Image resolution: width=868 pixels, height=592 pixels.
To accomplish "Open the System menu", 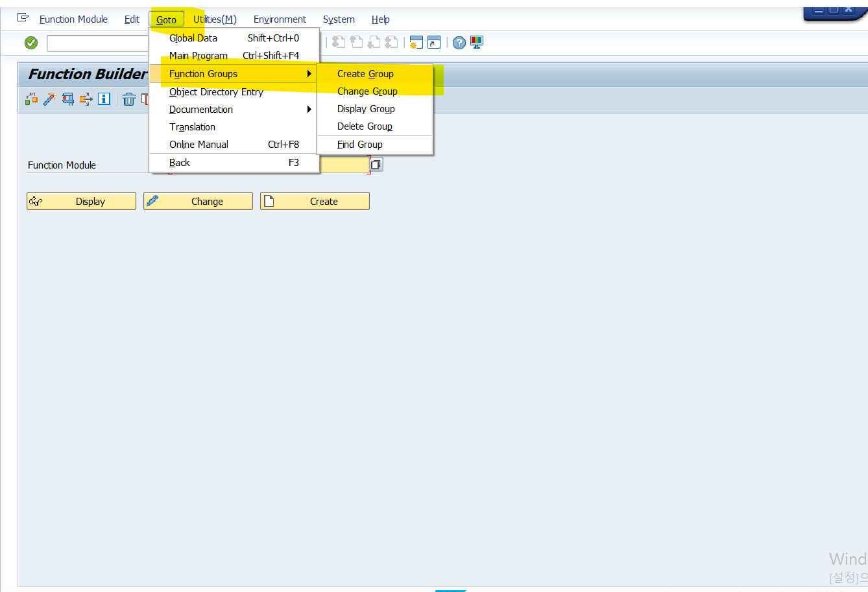I will [x=339, y=19].
